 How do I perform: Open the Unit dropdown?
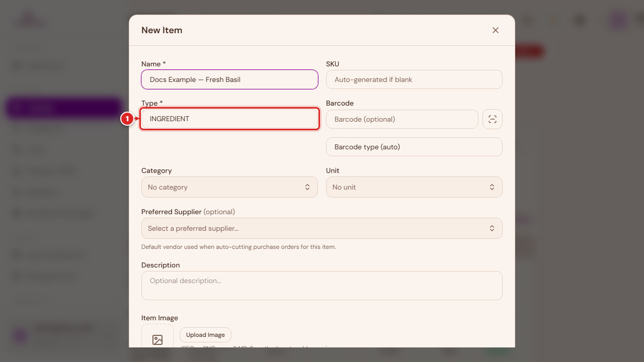tap(414, 187)
